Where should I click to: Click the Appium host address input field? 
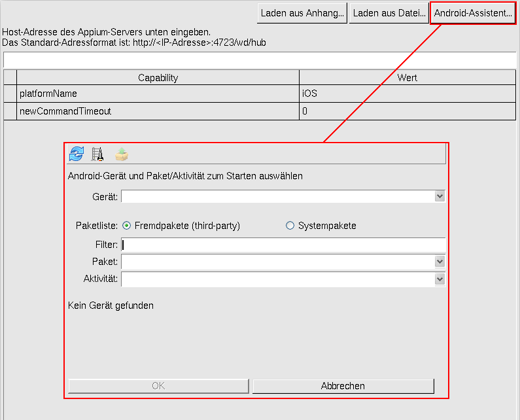pyautogui.click(x=262, y=60)
